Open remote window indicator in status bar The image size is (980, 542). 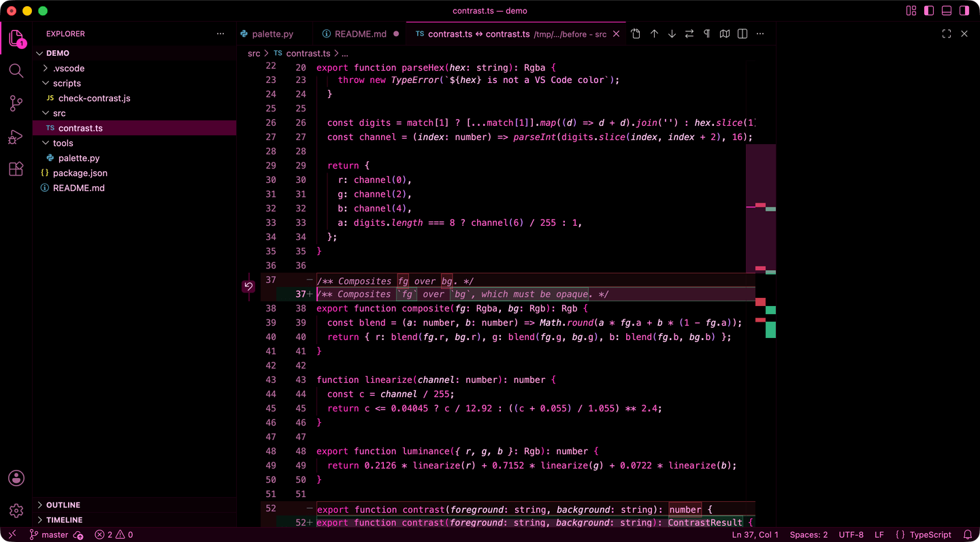coord(12,535)
